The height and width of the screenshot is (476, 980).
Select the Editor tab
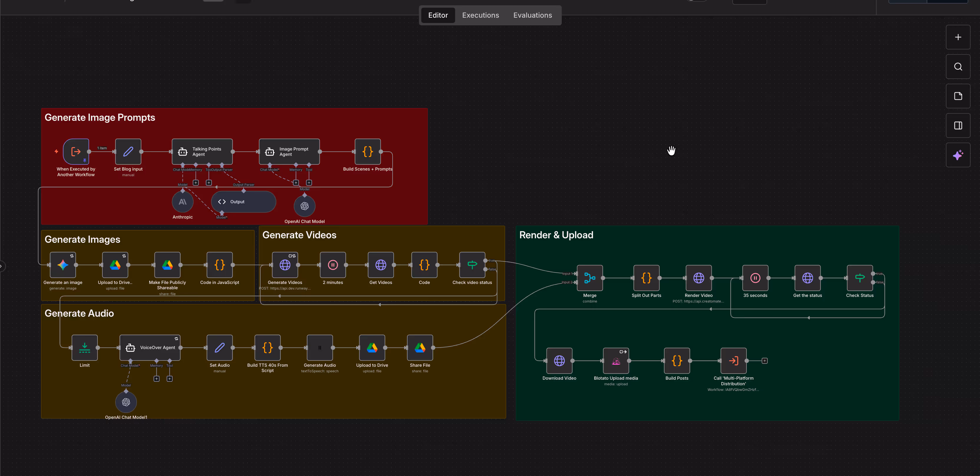click(438, 15)
